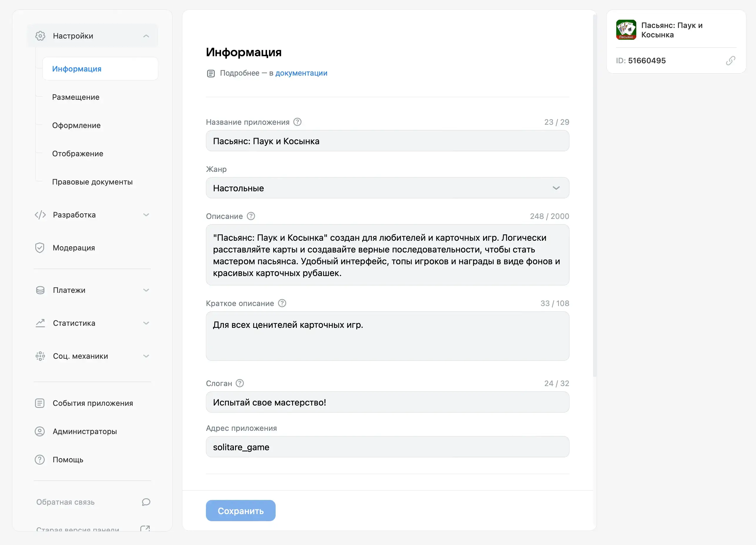This screenshot has width=756, height=545.
Task: Expand the Разработка section
Action: (x=146, y=215)
